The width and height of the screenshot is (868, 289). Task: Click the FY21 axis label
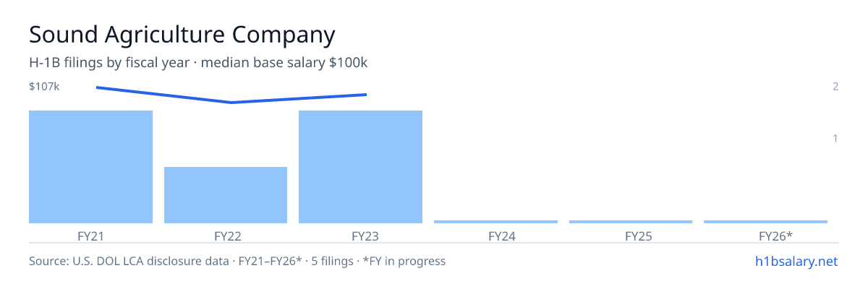(x=90, y=236)
